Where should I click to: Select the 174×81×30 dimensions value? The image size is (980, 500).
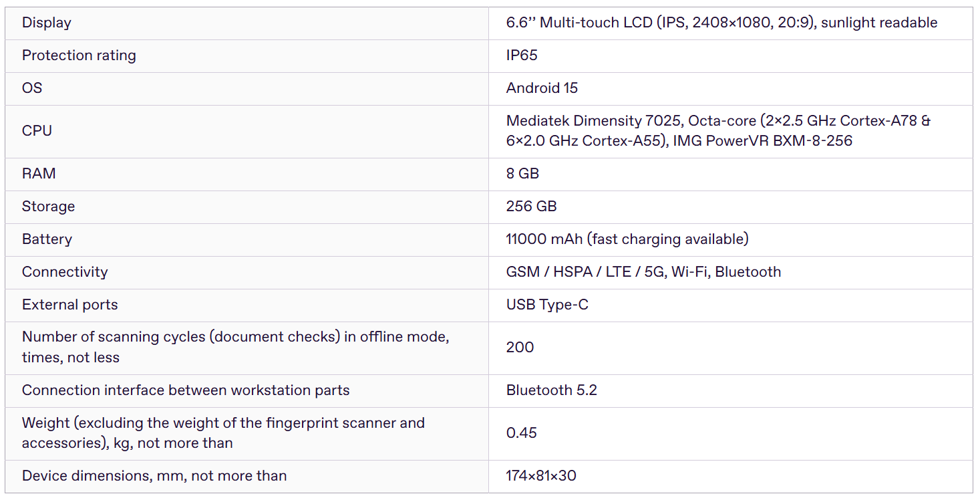tap(541, 476)
